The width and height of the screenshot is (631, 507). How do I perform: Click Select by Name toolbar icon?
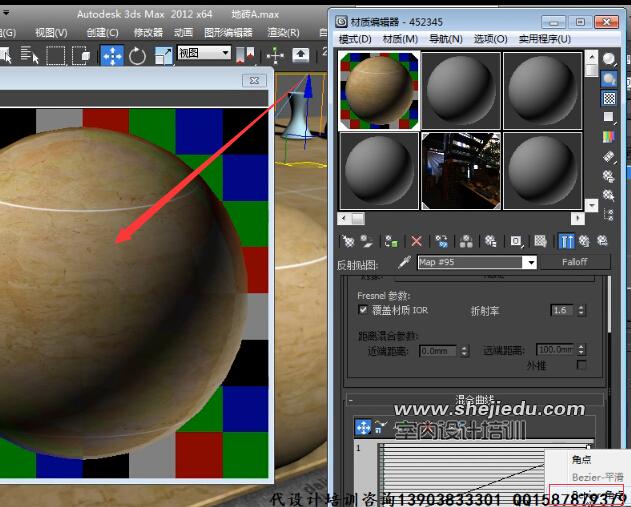[x=30, y=55]
